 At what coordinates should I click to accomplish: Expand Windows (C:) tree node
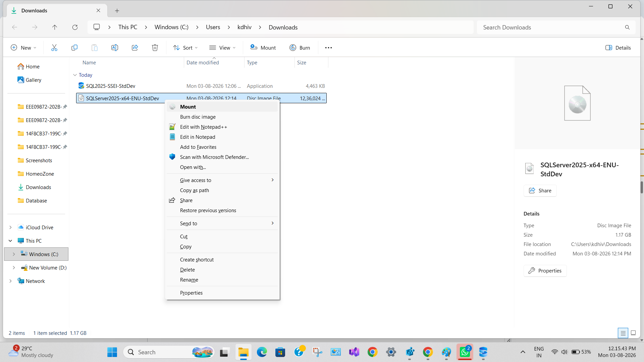tap(14, 254)
